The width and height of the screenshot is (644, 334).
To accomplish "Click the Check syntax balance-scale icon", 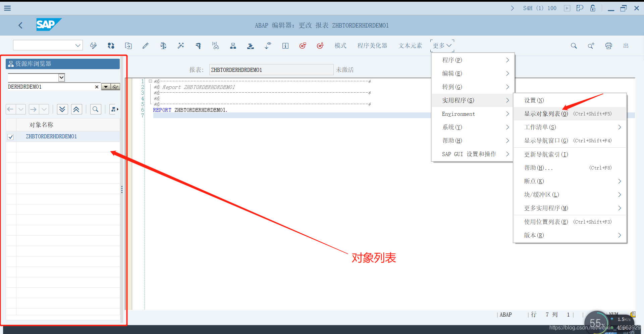I will point(163,46).
